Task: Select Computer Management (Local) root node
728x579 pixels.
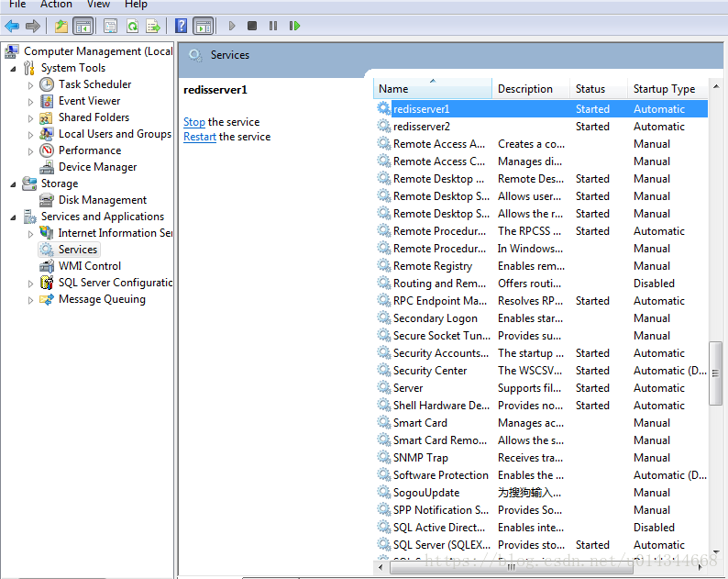Action: 98,51
